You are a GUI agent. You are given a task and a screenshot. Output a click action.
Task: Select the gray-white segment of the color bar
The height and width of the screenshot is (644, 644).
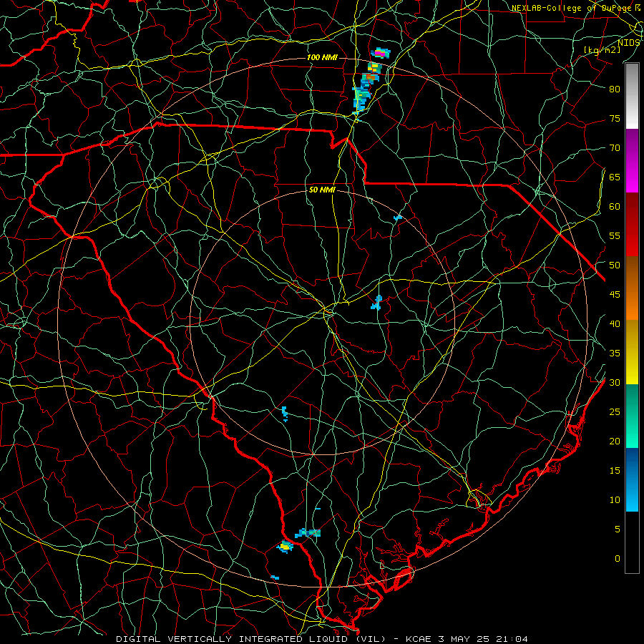(632, 96)
